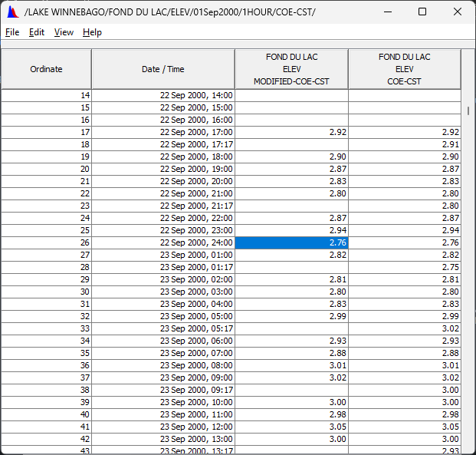The height and width of the screenshot is (455, 476).
Task: Click date cell 22 Sep 2000, 21:17
Action: tap(163, 206)
